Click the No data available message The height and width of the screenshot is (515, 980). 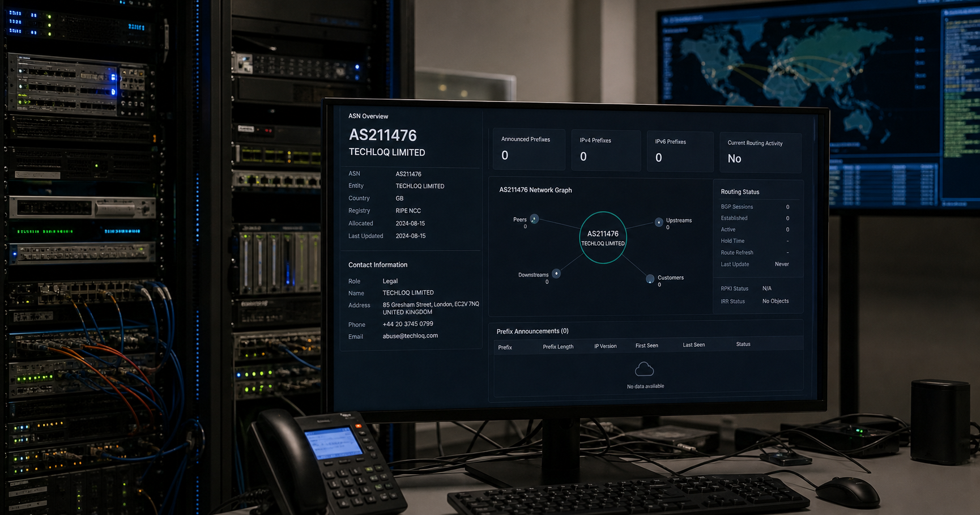pos(645,386)
